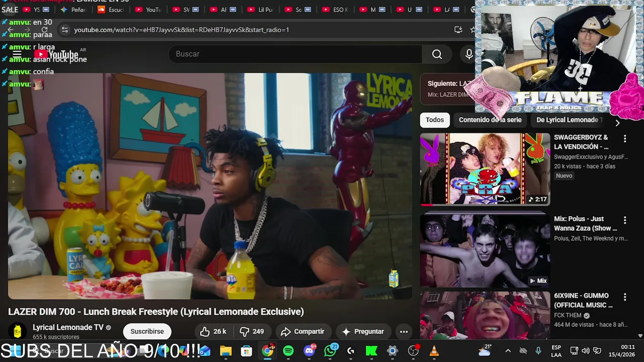Switch to the YouTu browser tab

pos(148,10)
